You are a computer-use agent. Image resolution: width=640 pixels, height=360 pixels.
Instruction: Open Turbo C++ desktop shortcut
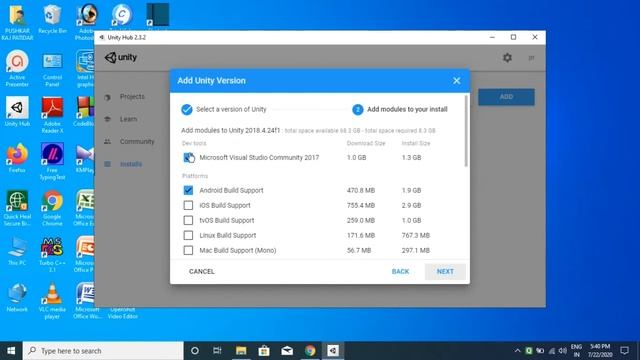(x=52, y=254)
